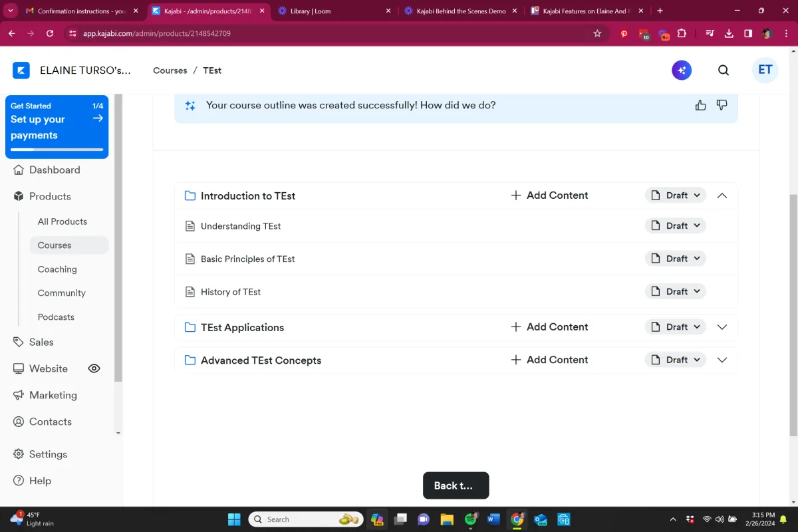Click the Help question mark icon

[19, 481]
